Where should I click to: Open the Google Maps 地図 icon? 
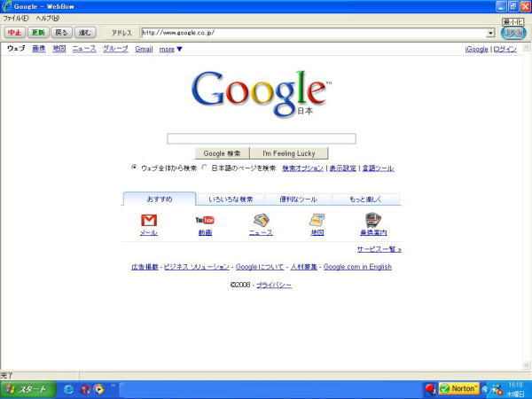click(317, 220)
